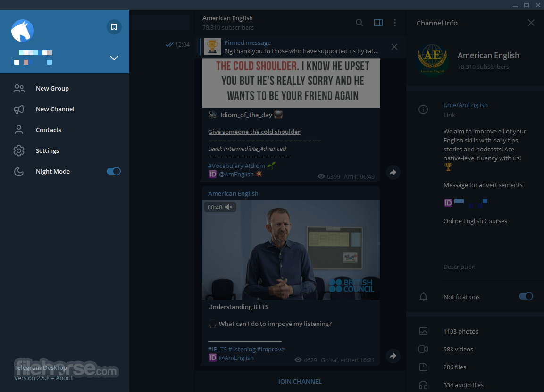Click JOIN CHANNEL button
This screenshot has height=392, width=544.
coord(300,381)
